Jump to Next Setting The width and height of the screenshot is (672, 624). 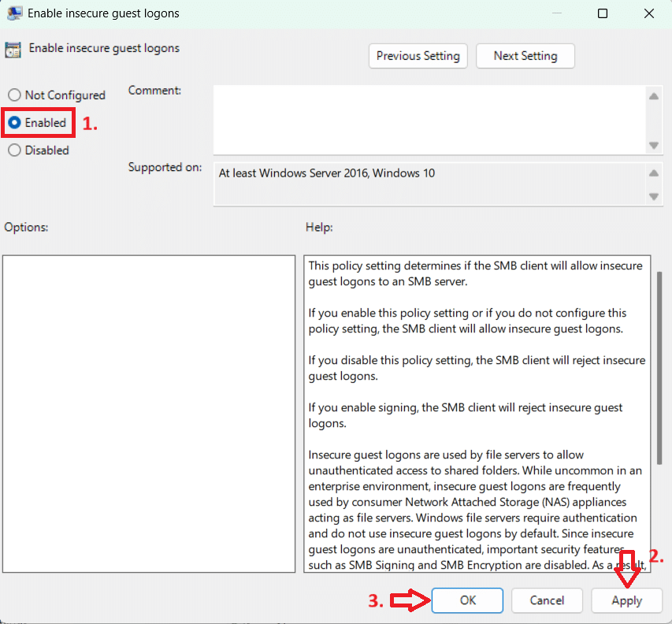coord(525,56)
